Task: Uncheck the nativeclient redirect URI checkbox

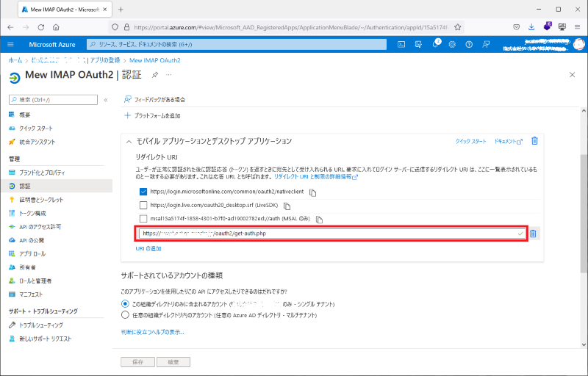Action: point(143,192)
